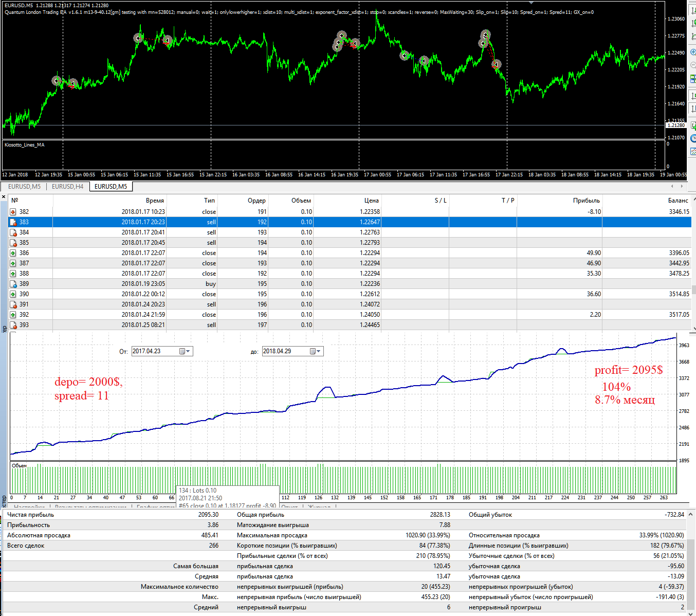Open the 'до' end date dropdown
Screen dimensions: 696x616
[316, 351]
